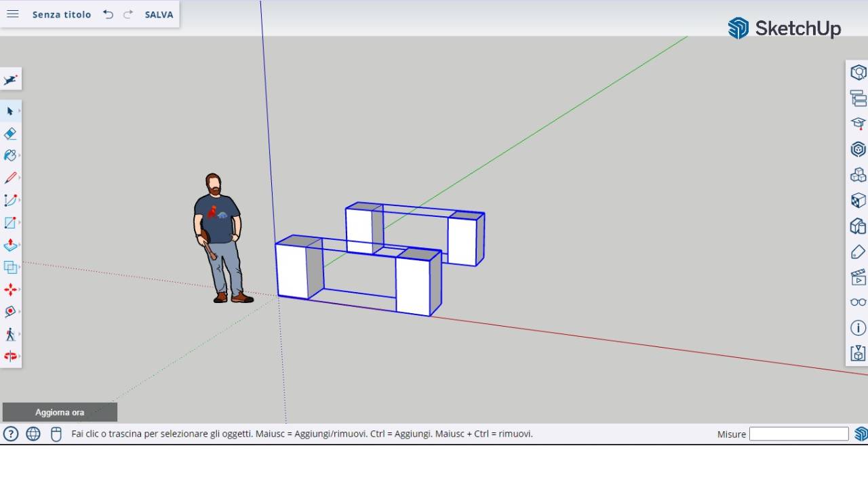Image resolution: width=868 pixels, height=488 pixels.
Task: Choose the Walk tool
Action: [10, 334]
